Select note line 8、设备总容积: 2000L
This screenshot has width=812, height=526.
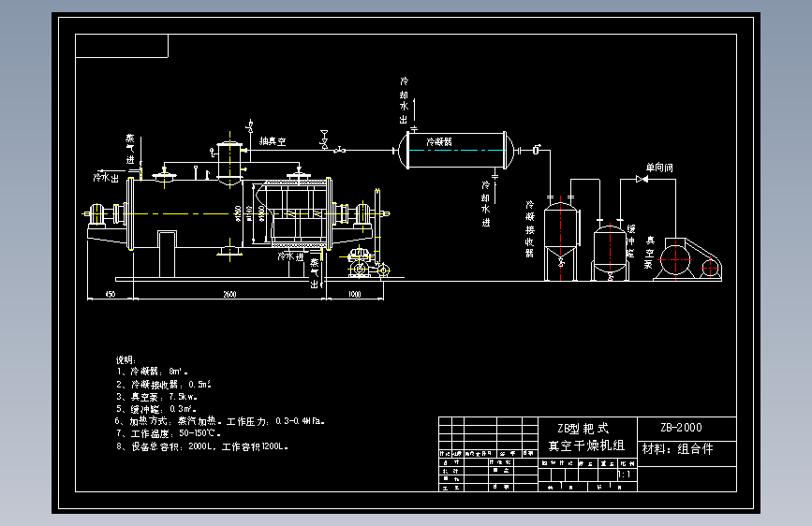(x=202, y=446)
